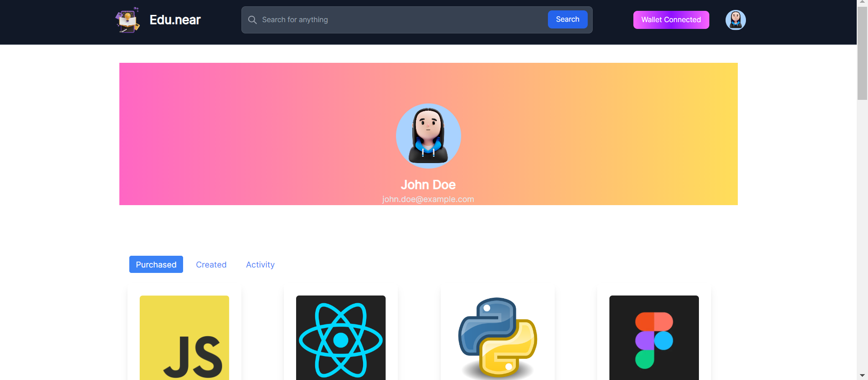
Task: Click the John Doe name heading
Action: coord(428,185)
